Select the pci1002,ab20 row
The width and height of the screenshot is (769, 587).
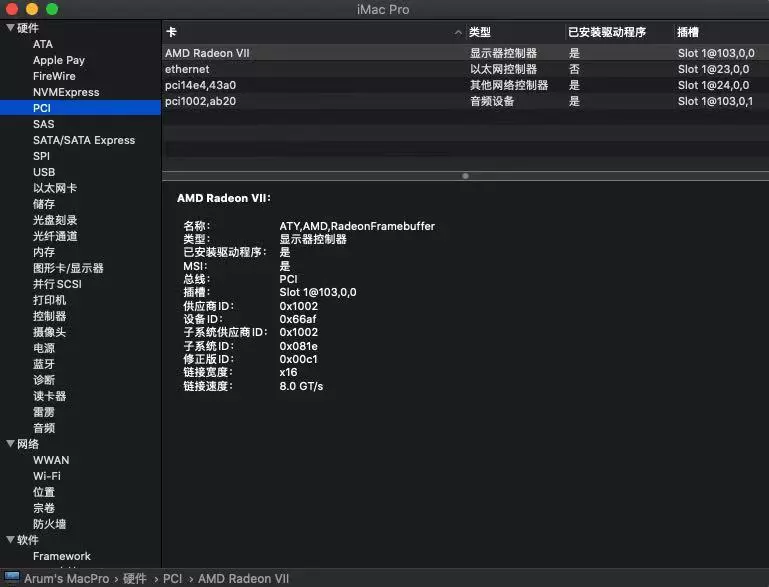click(x=465, y=101)
